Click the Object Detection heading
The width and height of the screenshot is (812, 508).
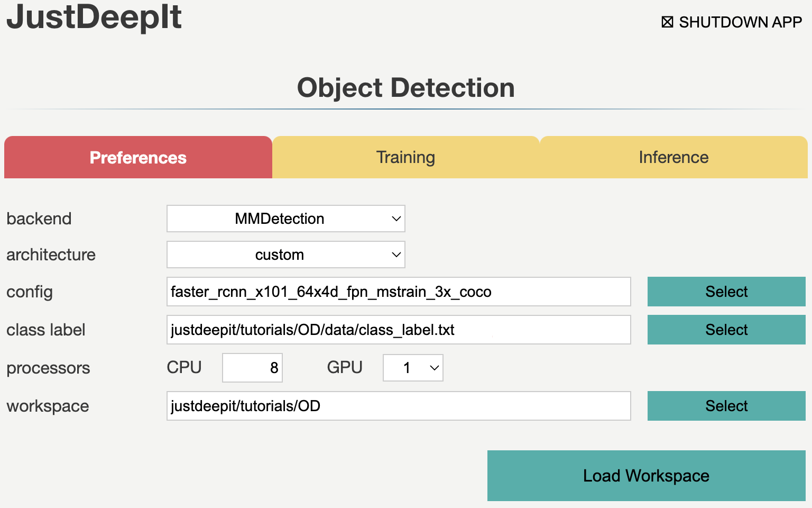(405, 88)
